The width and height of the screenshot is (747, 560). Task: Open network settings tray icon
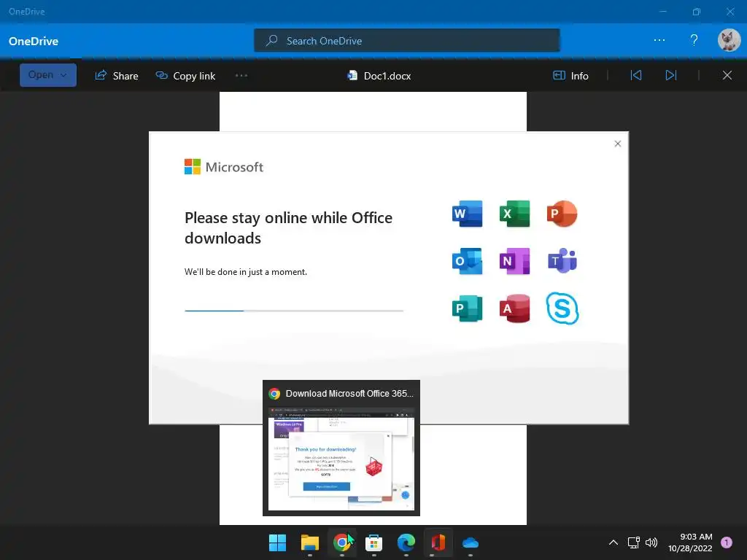(633, 542)
